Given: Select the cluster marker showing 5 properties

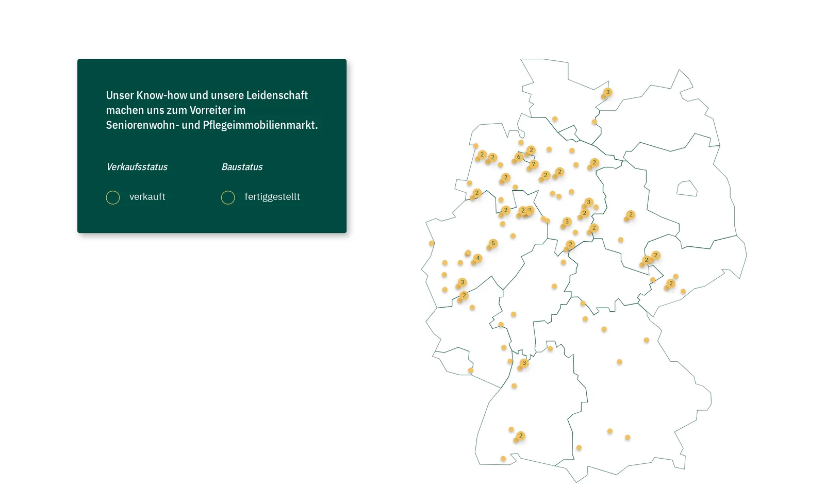Looking at the screenshot, I should coord(493,243).
